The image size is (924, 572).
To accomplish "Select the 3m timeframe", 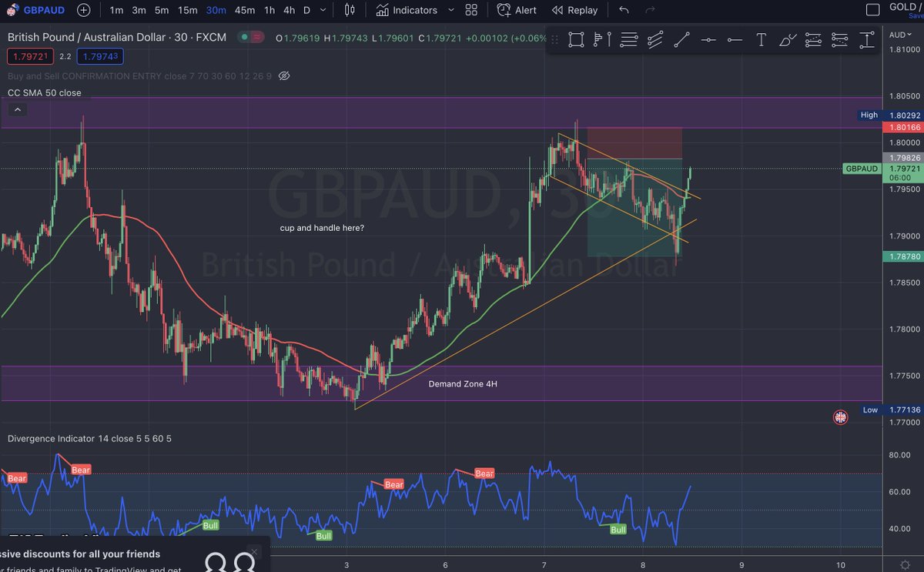I will 139,10.
